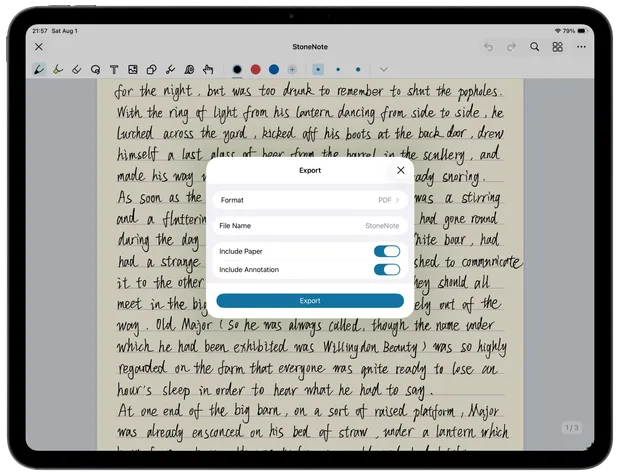Tap the 21:57 clock in status bar
620x475 pixels.
[40, 31]
